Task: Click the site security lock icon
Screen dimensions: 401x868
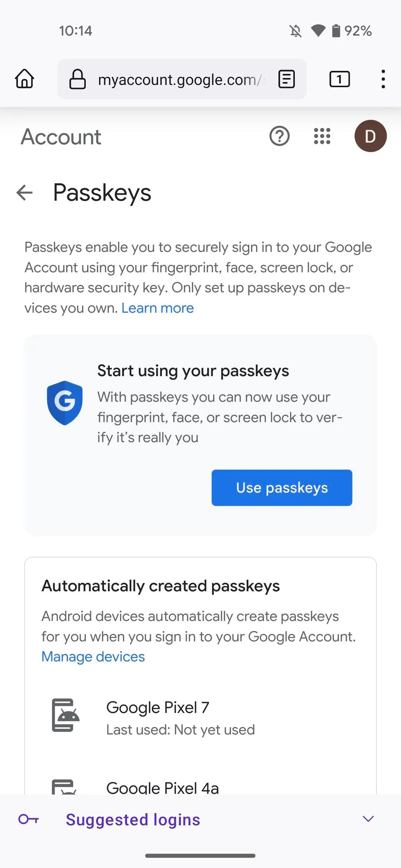Action: [77, 79]
